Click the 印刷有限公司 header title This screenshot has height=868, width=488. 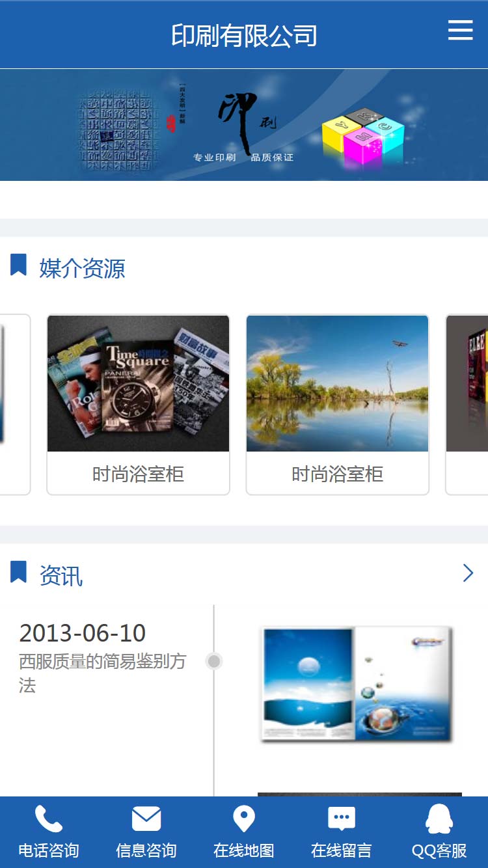pos(244,35)
